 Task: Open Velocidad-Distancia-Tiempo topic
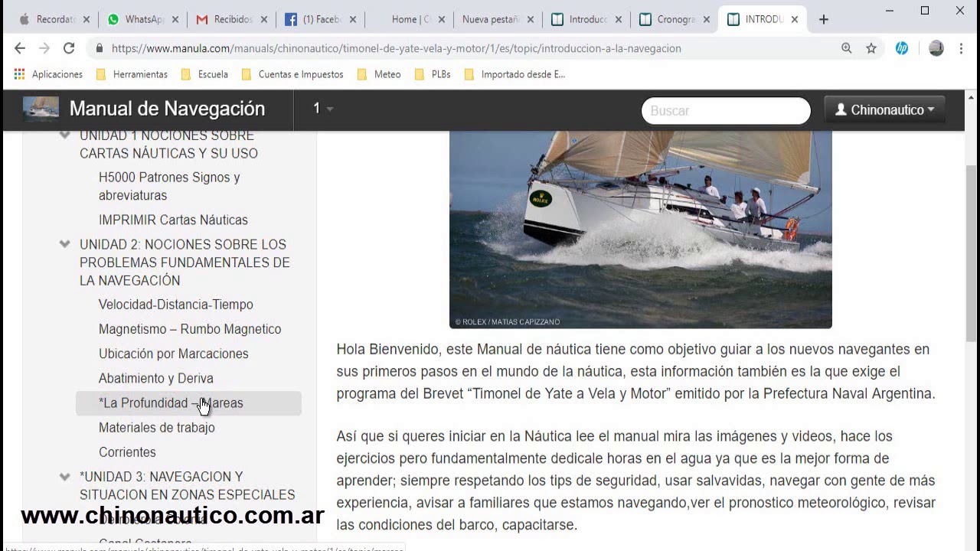click(x=176, y=305)
